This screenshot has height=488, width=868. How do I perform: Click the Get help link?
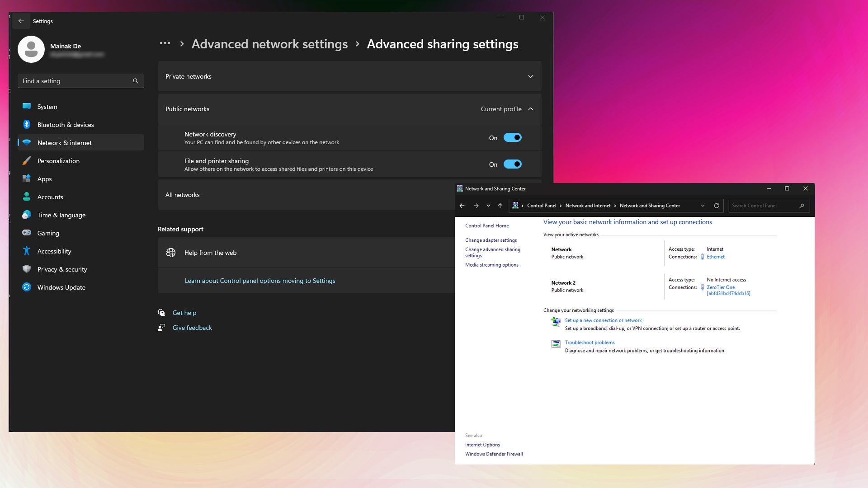(184, 313)
